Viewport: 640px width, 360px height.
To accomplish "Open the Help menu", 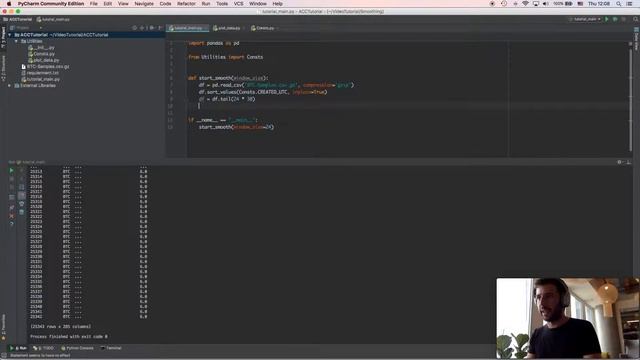I will [x=278, y=4].
